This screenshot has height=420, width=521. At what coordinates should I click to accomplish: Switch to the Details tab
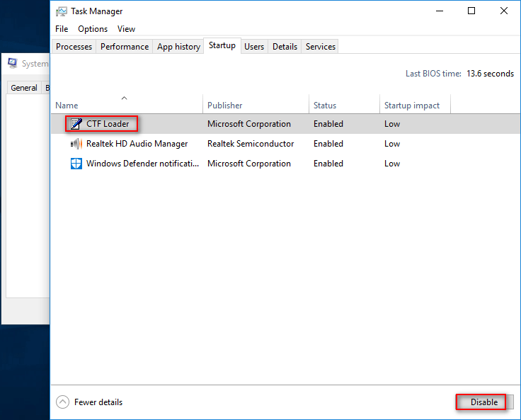(x=285, y=47)
